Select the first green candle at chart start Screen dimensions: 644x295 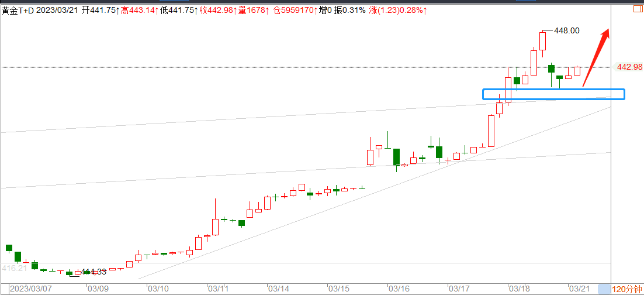[x=9, y=248]
